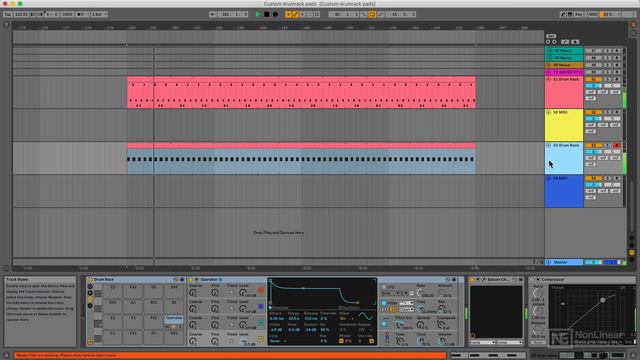Collapse the Compressor device triangle
Viewport: 640px width, 360px height.
[538, 280]
